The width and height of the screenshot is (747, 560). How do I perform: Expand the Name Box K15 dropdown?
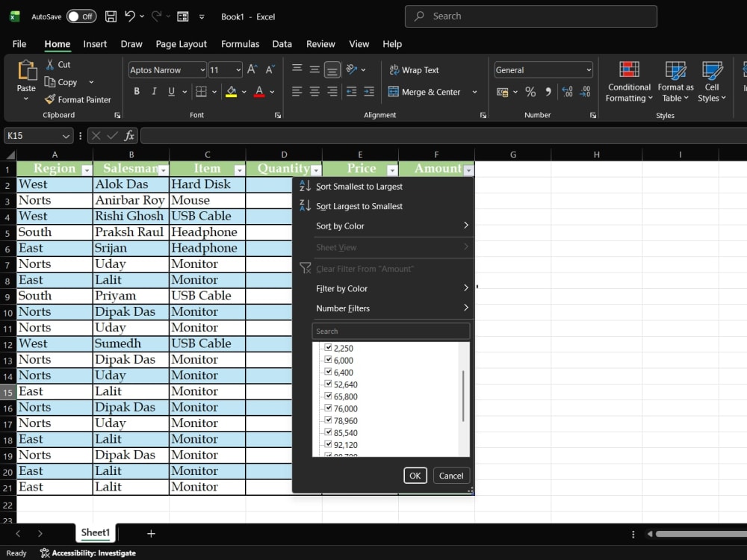pyautogui.click(x=66, y=136)
